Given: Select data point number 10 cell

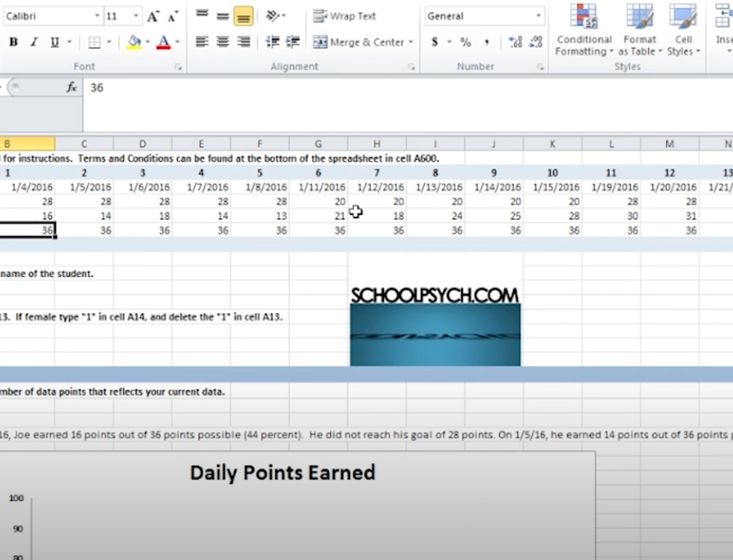Looking at the screenshot, I should point(553,173).
